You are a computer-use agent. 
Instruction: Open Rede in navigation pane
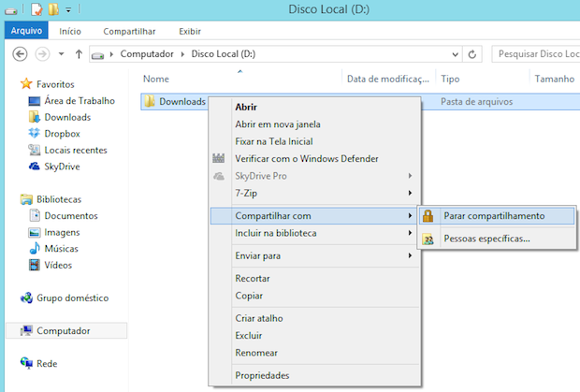(26, 363)
